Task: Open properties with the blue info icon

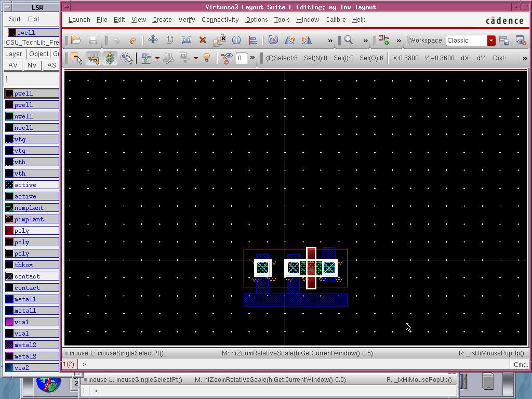Action: pyautogui.click(x=236, y=41)
